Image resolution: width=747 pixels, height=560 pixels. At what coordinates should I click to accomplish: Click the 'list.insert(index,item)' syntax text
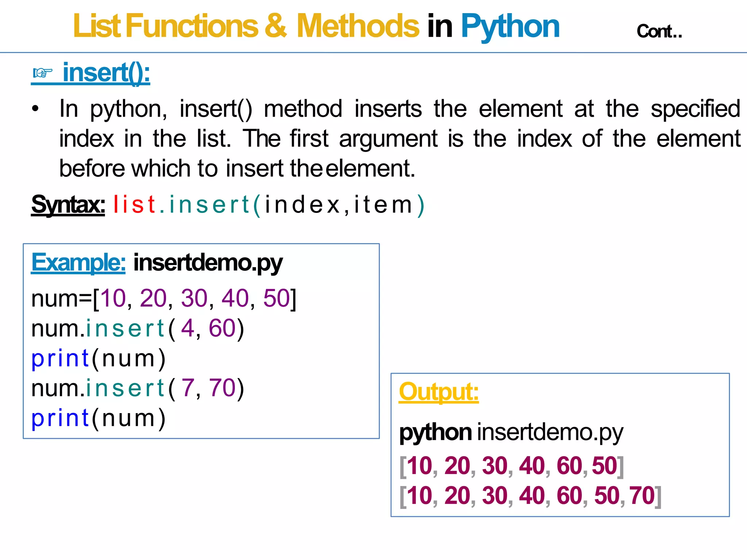[x=269, y=205]
